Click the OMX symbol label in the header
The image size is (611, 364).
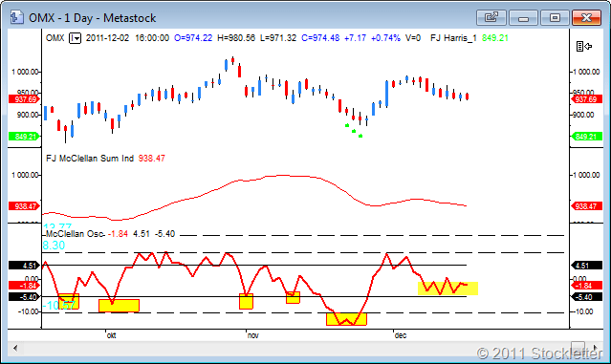click(x=55, y=38)
